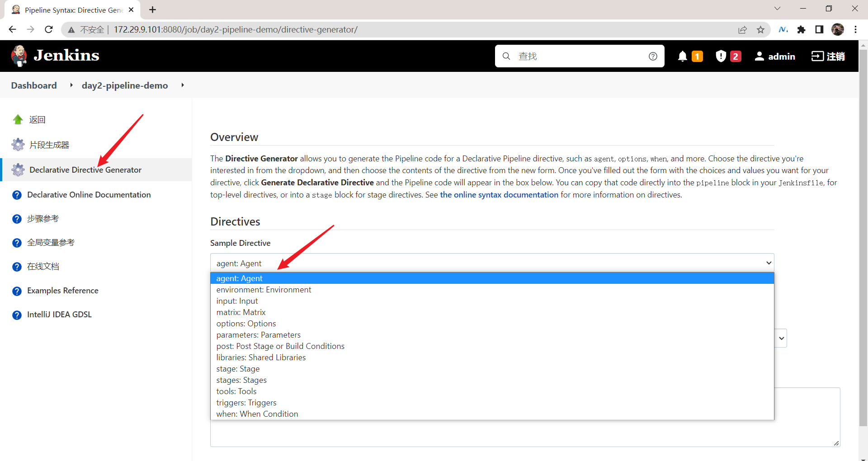
Task: Click the 查找 search box
Action: [x=580, y=56]
